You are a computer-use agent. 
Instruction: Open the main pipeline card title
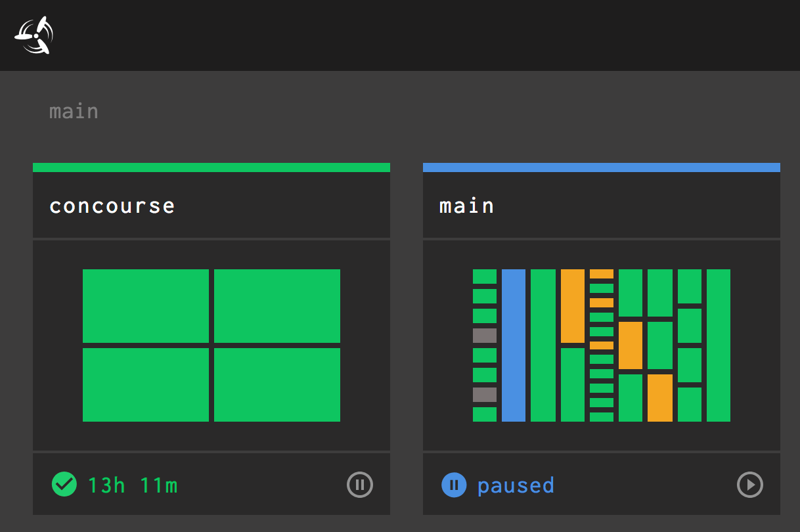tap(467, 206)
